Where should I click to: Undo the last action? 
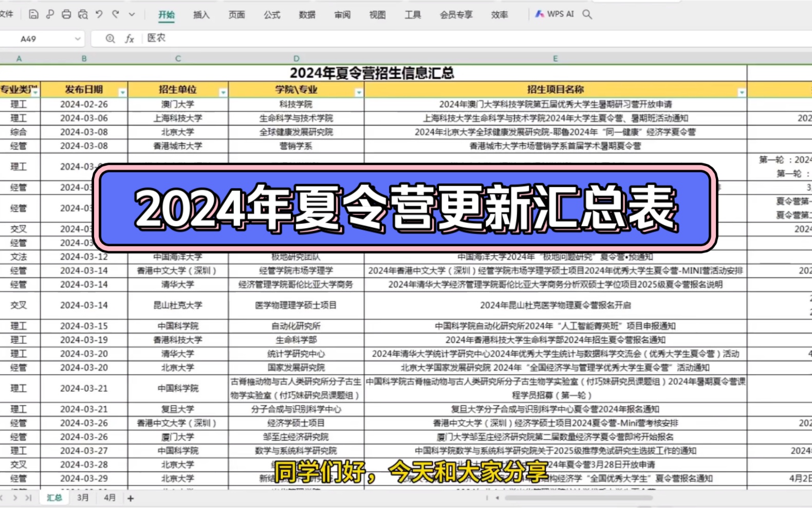pos(99,14)
